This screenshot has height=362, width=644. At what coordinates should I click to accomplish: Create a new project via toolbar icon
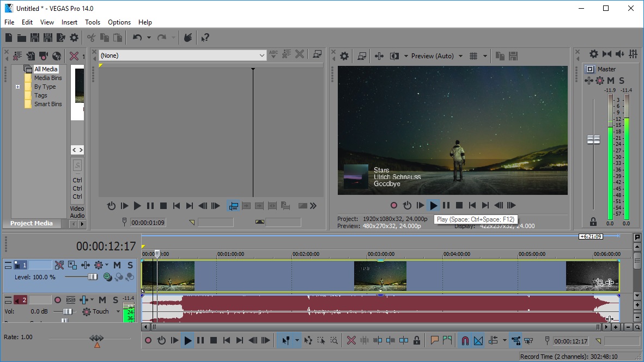point(9,38)
